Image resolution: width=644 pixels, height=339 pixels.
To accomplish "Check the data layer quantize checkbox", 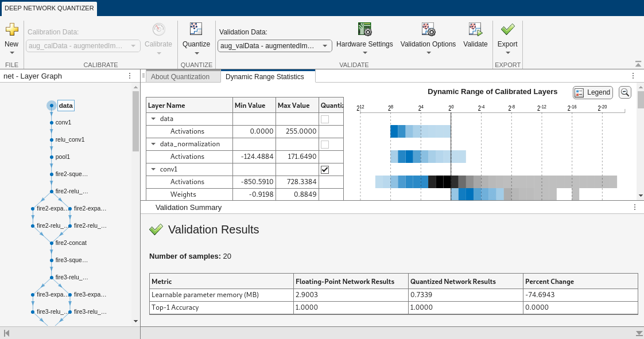I will (x=325, y=119).
